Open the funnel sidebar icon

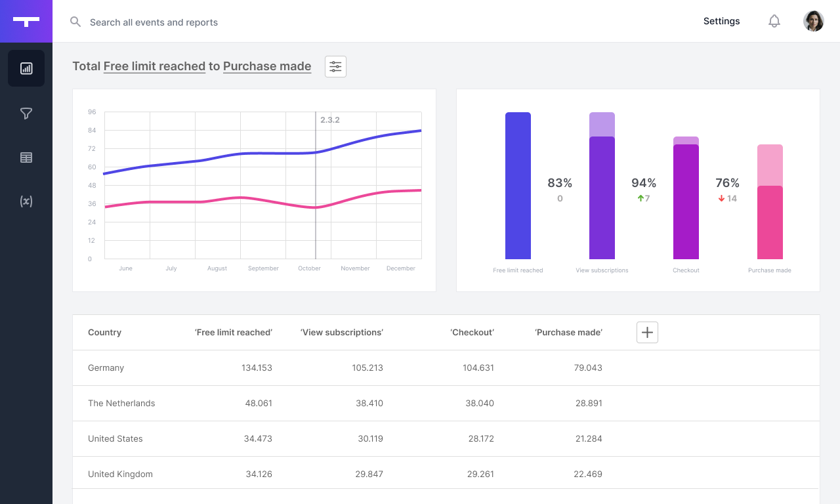26,114
